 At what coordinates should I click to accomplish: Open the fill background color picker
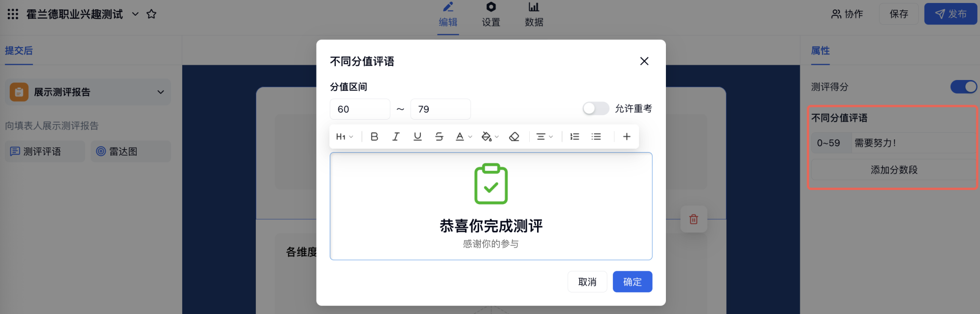(x=490, y=137)
